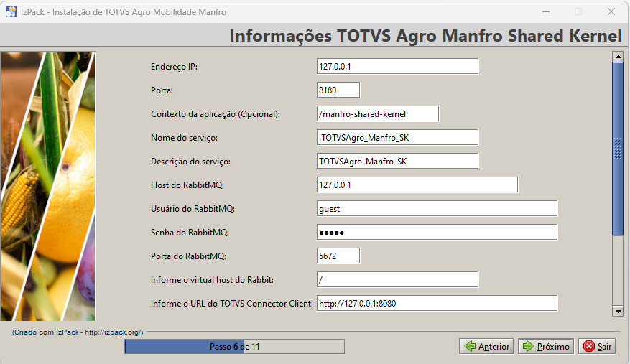Click the Nome do serviço text box

(397, 137)
